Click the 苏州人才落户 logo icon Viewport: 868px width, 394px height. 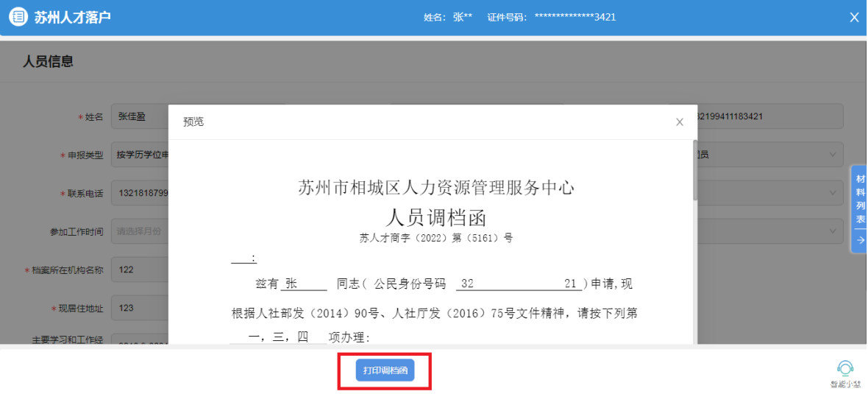point(18,17)
